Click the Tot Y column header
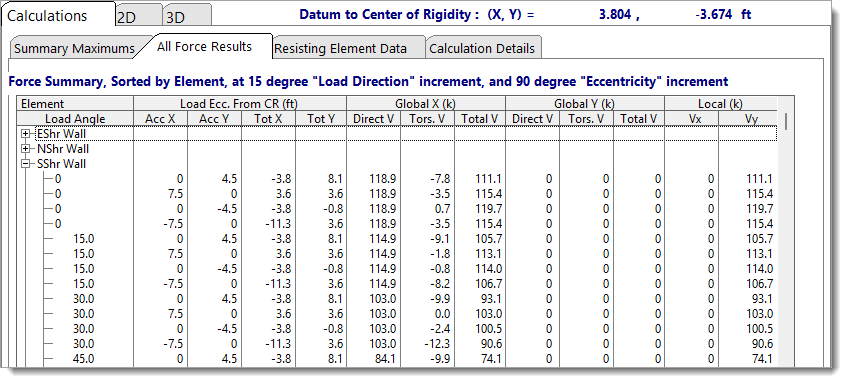The image size is (847, 383). coord(321,118)
